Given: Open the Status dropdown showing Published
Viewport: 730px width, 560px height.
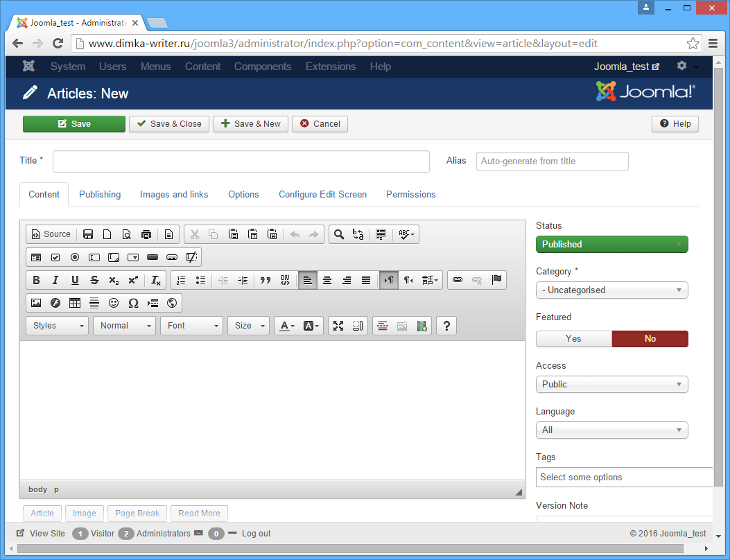Looking at the screenshot, I should 611,244.
